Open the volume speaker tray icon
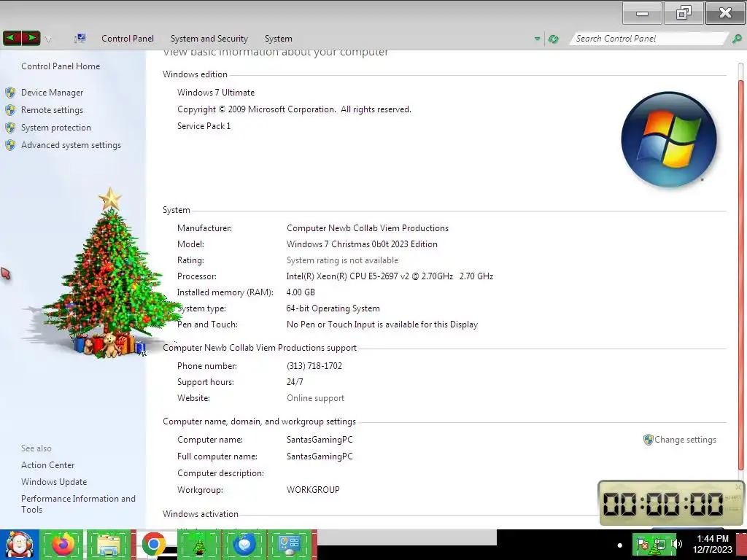This screenshot has width=747, height=560. [x=677, y=544]
